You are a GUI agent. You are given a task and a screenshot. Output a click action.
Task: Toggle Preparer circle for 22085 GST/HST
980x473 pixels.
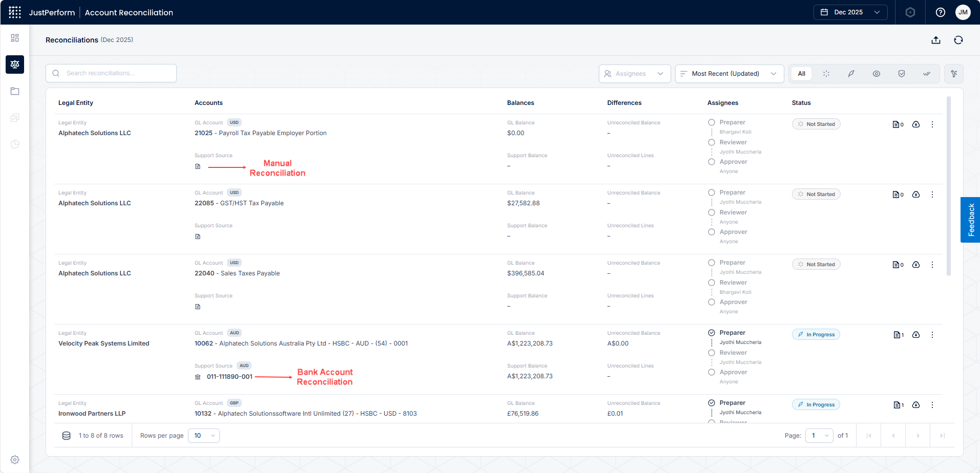pos(712,192)
